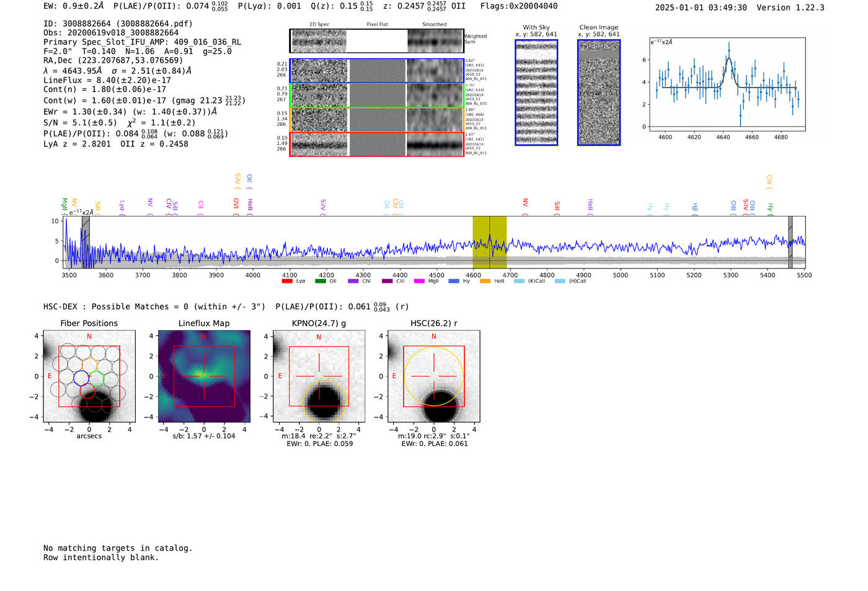Viewport: 868px width, 591px height.
Task: Click the Gaussian fit peak near 4644
Action: coord(729,59)
